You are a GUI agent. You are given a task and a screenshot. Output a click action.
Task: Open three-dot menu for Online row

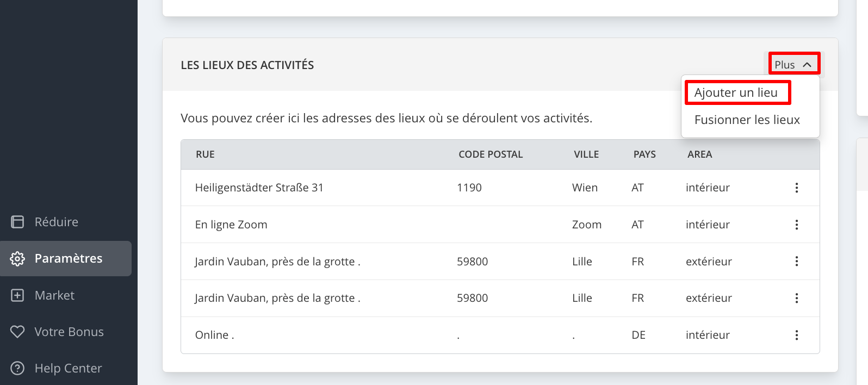tap(797, 335)
